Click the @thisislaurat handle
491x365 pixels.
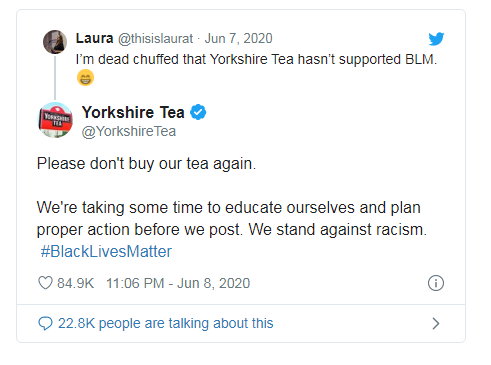click(155, 39)
